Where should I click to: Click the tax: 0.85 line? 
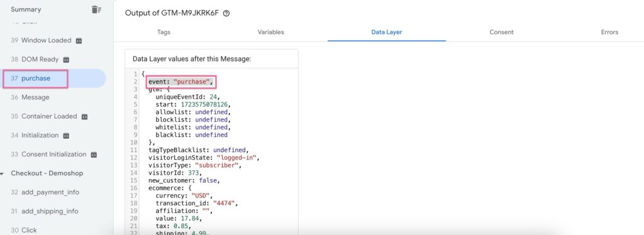[174, 226]
